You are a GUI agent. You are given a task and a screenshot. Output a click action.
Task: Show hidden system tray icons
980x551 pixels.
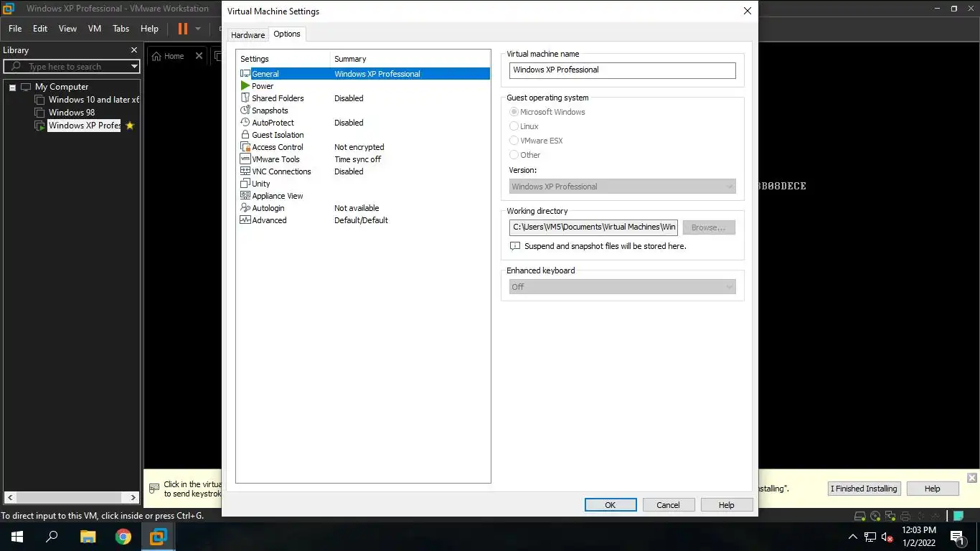coord(853,537)
